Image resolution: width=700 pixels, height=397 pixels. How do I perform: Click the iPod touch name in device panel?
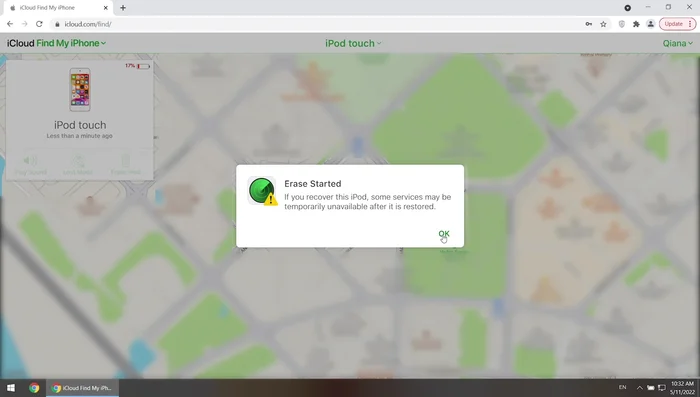click(80, 125)
